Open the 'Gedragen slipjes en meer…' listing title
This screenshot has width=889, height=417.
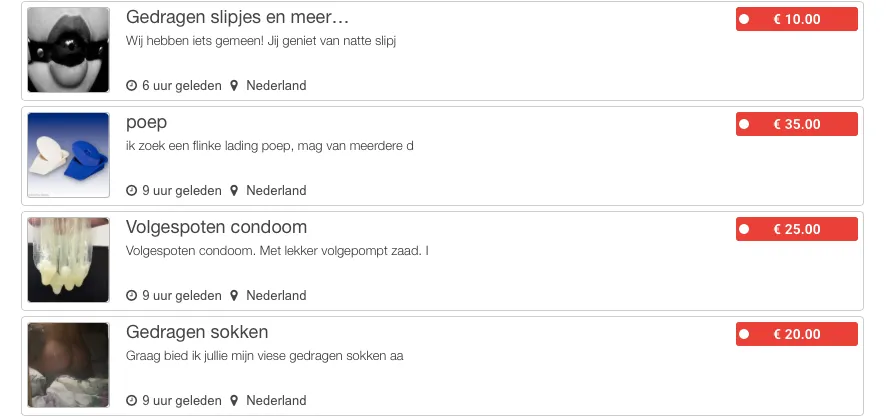click(x=237, y=17)
